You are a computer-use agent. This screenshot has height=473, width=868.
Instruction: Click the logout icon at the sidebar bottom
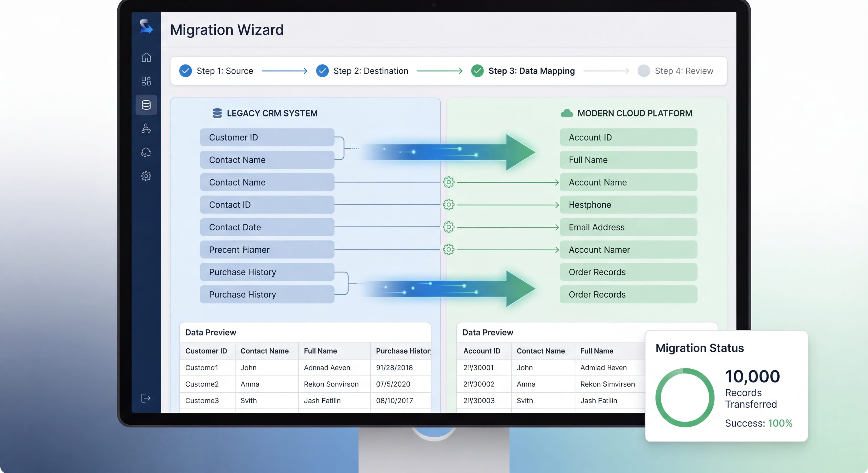(x=146, y=398)
